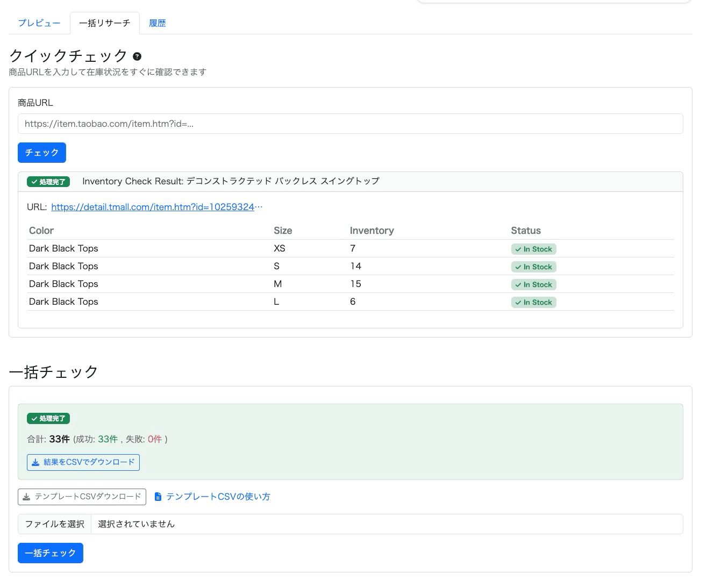
Task: Click the blue チェック button
Action: (x=42, y=153)
